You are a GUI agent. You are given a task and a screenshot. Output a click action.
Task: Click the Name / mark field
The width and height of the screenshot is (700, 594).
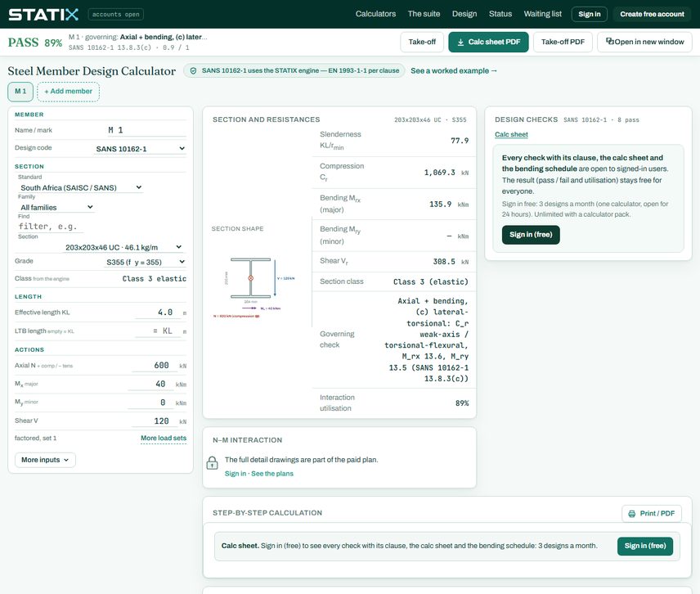(146, 130)
